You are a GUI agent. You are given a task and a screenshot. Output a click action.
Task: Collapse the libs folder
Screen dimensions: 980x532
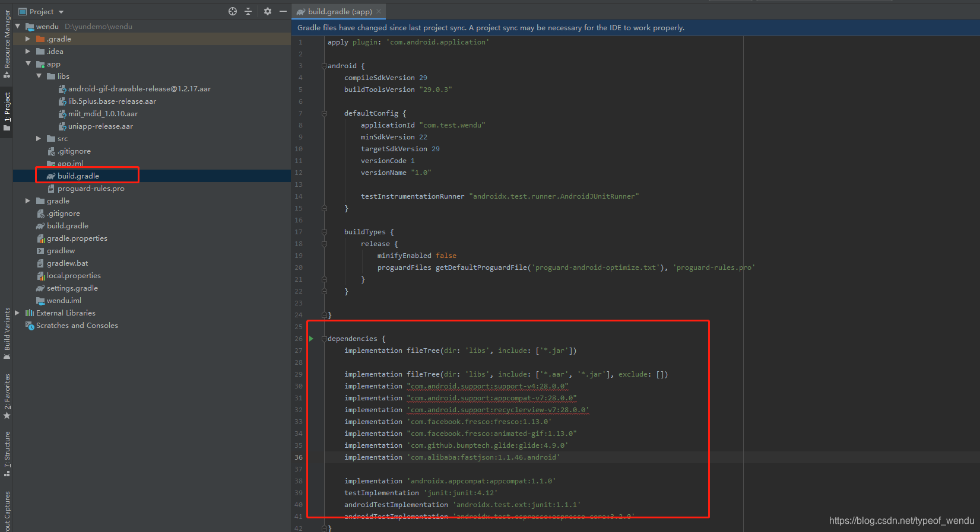(x=39, y=76)
